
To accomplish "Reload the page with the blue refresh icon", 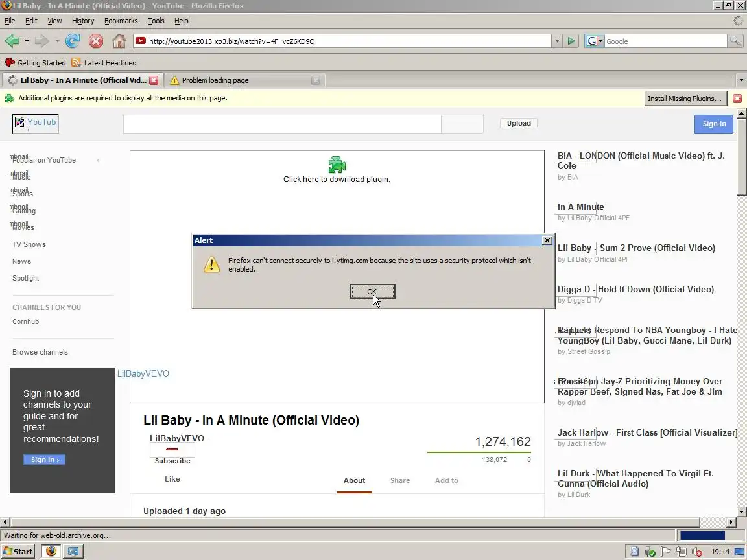I will pos(73,41).
